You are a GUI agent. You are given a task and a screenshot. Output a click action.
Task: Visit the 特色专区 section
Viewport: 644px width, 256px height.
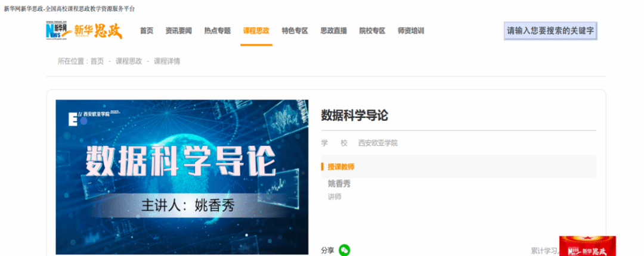(x=295, y=31)
